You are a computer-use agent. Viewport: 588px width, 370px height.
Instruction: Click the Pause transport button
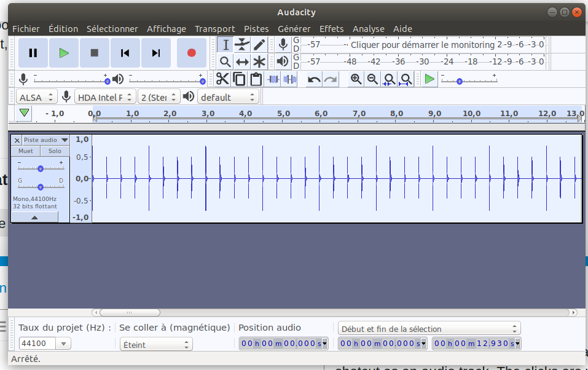[x=33, y=53]
